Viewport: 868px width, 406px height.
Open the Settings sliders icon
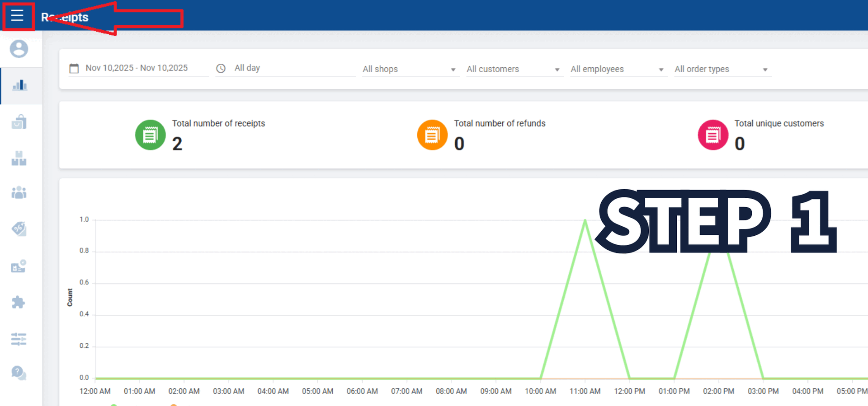(19, 339)
